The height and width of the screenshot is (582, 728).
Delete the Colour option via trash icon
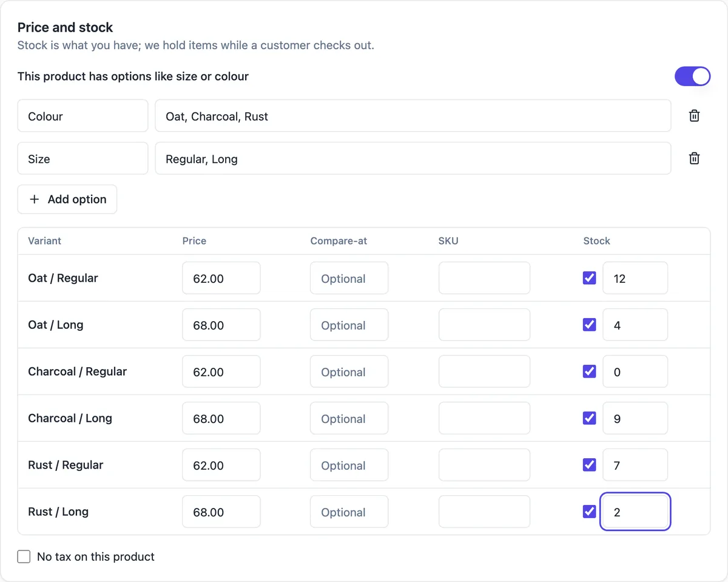(x=695, y=116)
